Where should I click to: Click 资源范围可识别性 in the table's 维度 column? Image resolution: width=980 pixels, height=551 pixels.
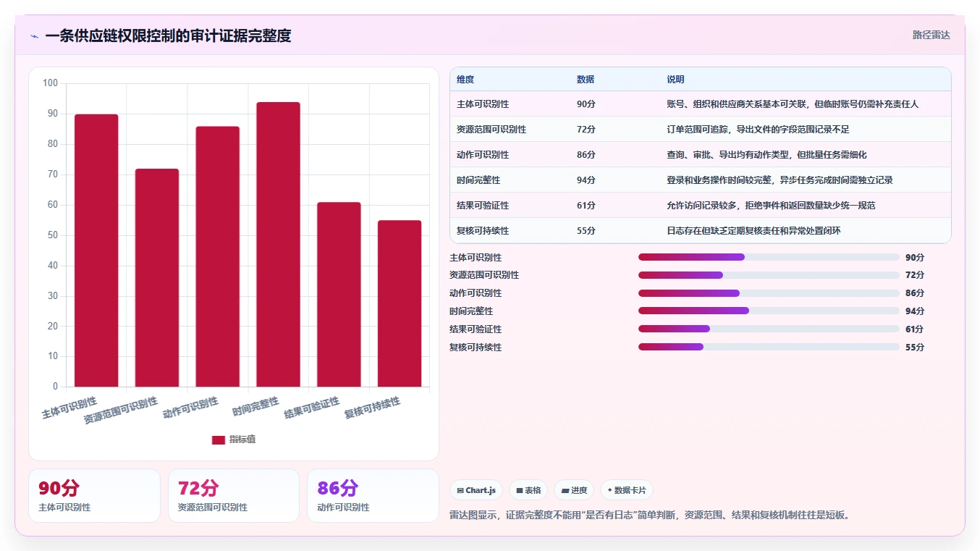(491, 130)
